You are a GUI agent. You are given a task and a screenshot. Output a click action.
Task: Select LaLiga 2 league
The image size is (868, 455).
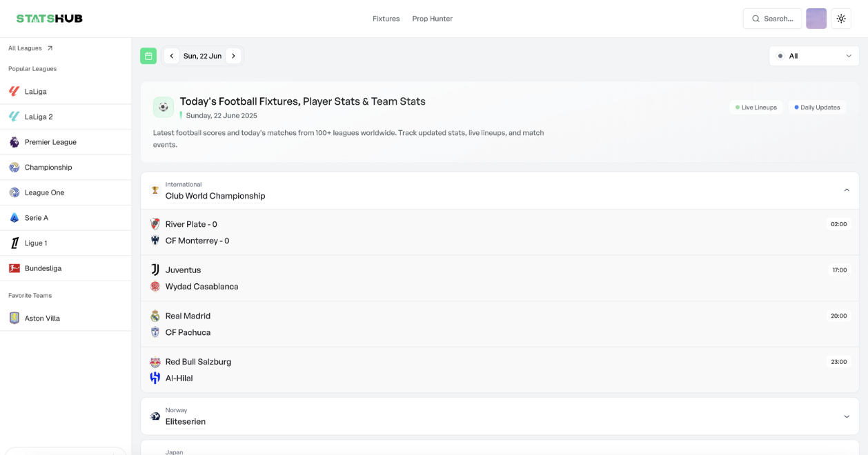[x=39, y=117]
